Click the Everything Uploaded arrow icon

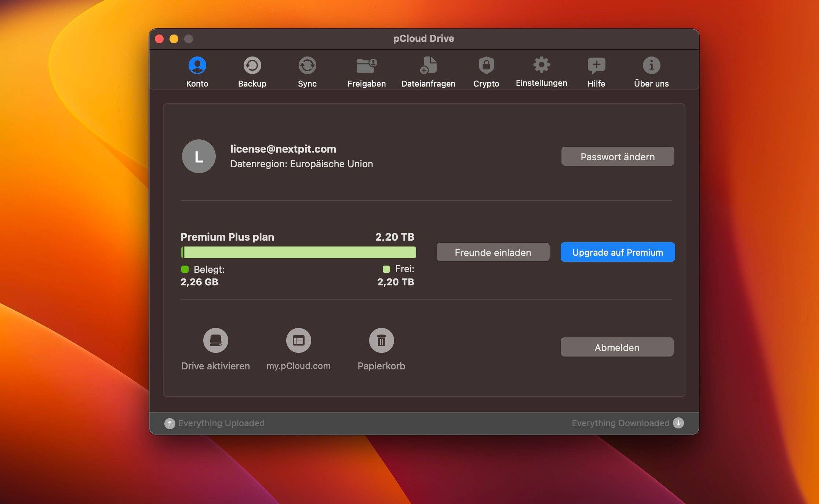pos(170,423)
